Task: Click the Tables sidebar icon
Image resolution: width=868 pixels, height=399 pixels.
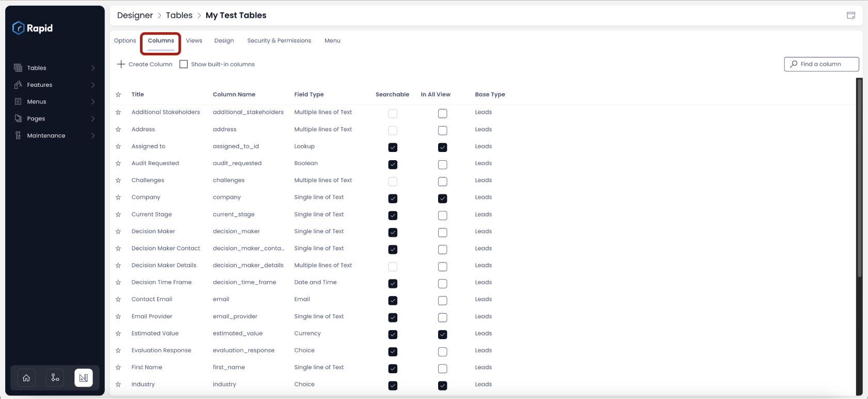Action: point(18,68)
